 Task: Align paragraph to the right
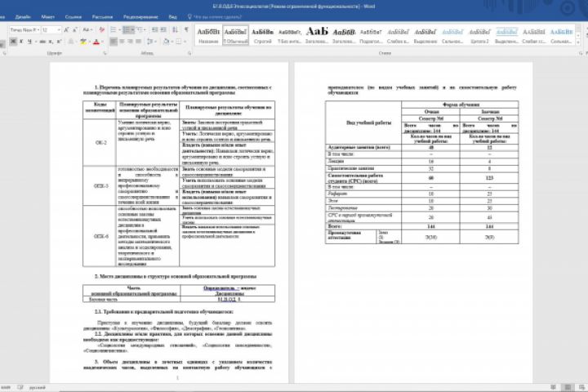[x=130, y=42]
